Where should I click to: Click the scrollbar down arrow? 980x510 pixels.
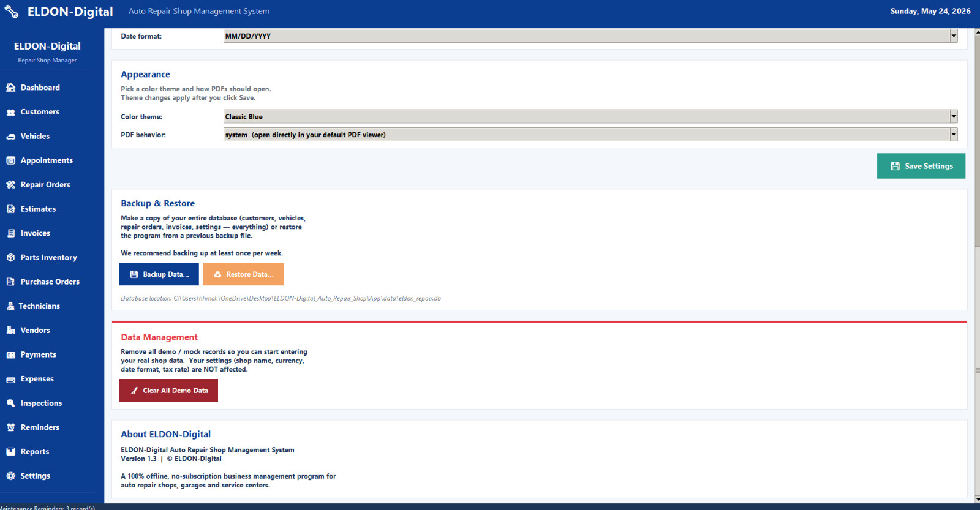[x=977, y=499]
